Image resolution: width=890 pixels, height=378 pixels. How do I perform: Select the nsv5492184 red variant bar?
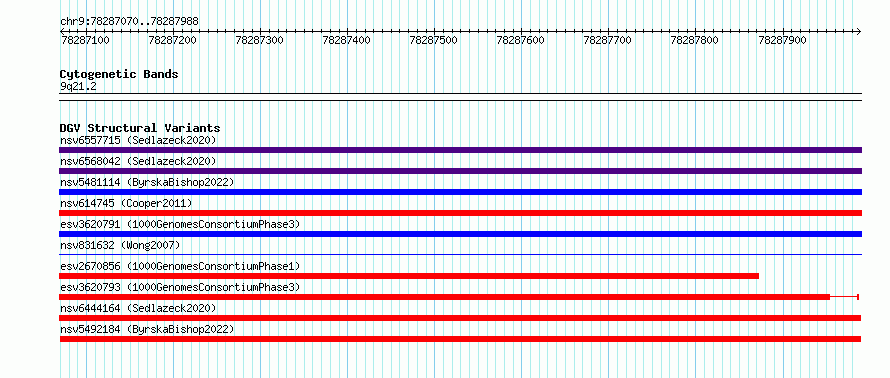(x=460, y=339)
